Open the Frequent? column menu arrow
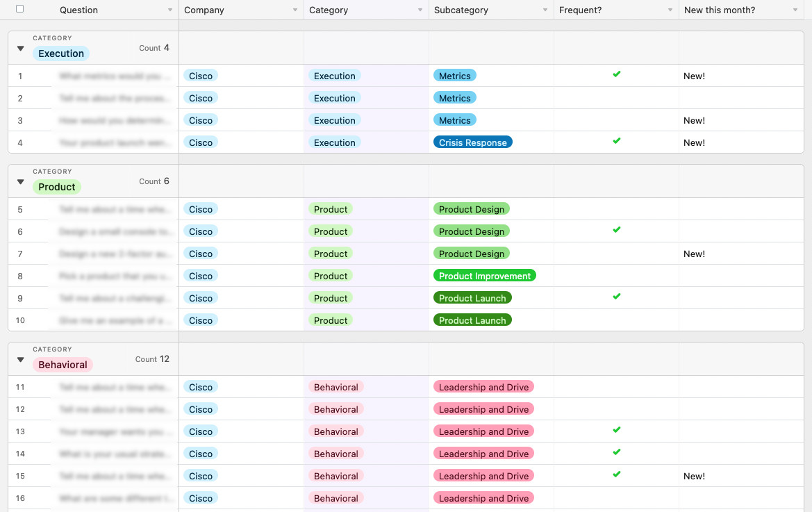The height and width of the screenshot is (512, 812). click(670, 10)
